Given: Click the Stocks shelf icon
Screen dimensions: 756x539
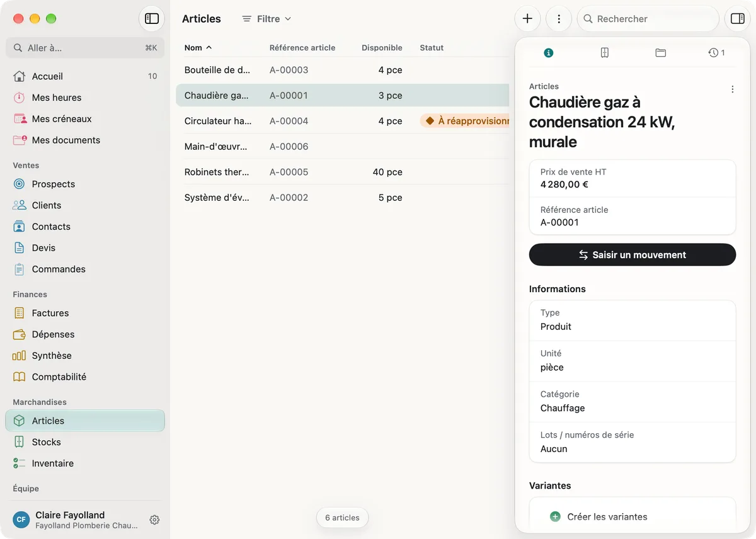Looking at the screenshot, I should (20, 442).
